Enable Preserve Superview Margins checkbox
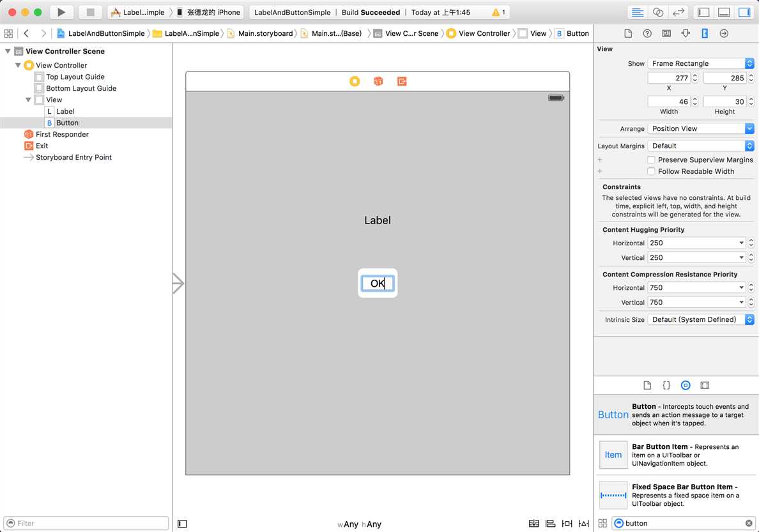This screenshot has width=759, height=532. [x=651, y=160]
